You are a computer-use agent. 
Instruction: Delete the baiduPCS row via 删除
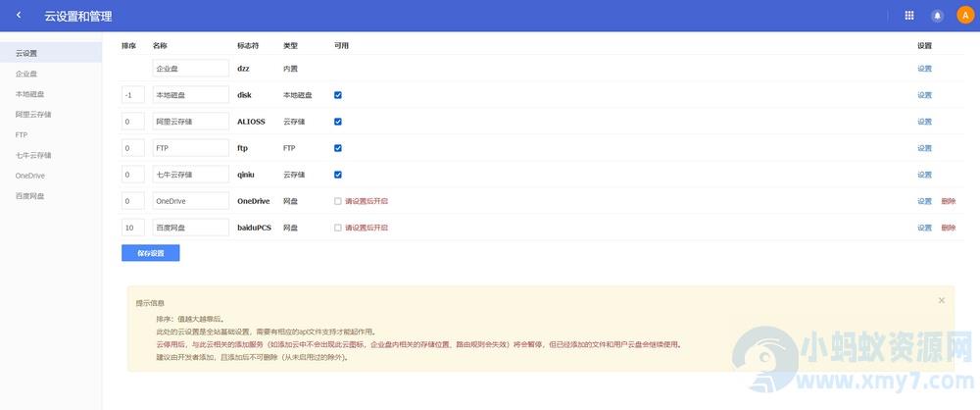click(x=948, y=228)
